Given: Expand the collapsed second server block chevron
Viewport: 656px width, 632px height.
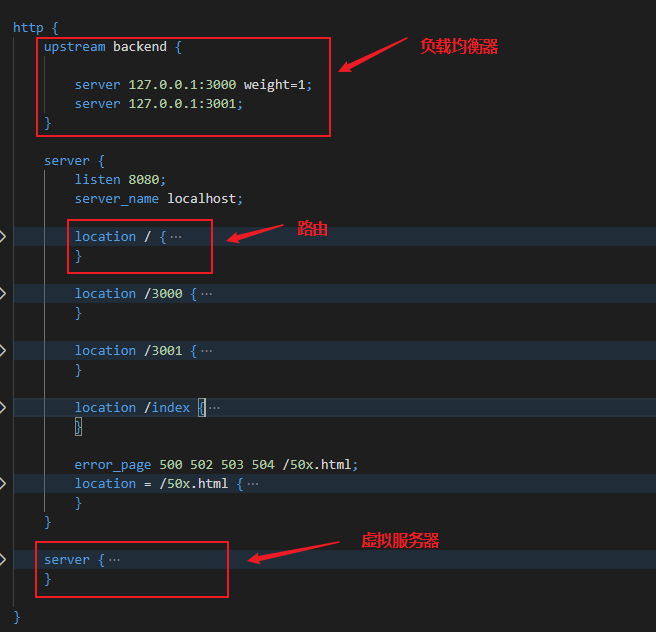Looking at the screenshot, I should click(x=3, y=559).
